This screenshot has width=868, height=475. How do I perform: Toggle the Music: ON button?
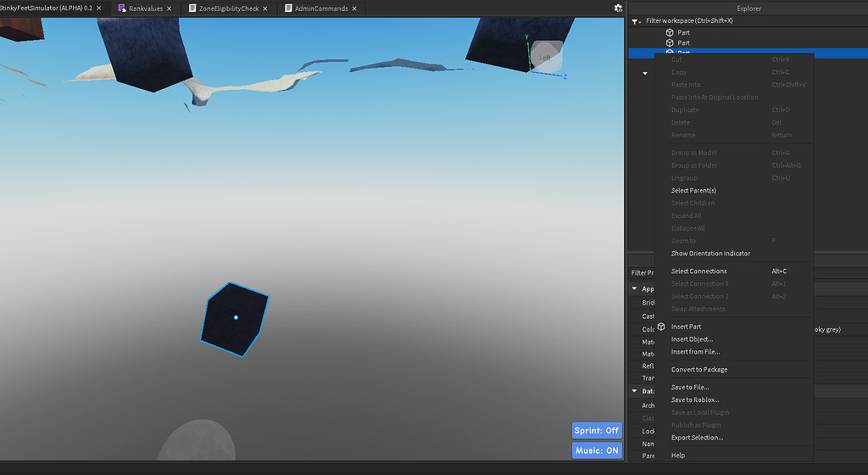pos(597,450)
